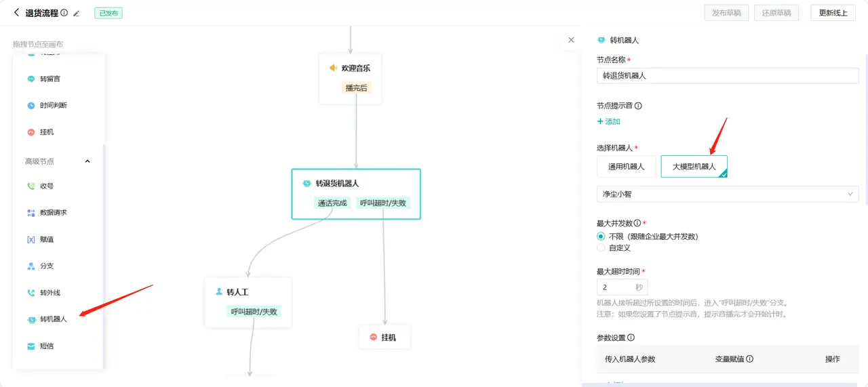Close the node palette with X icon

571,40
